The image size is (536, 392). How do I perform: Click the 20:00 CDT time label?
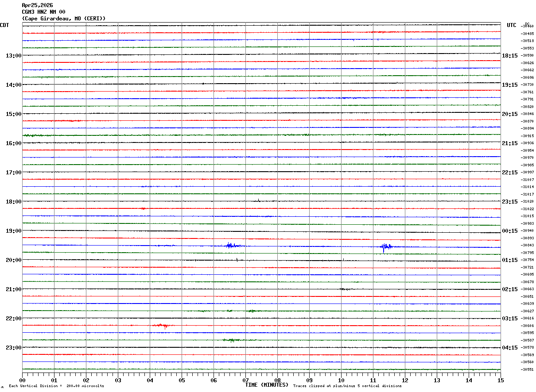click(x=13, y=260)
